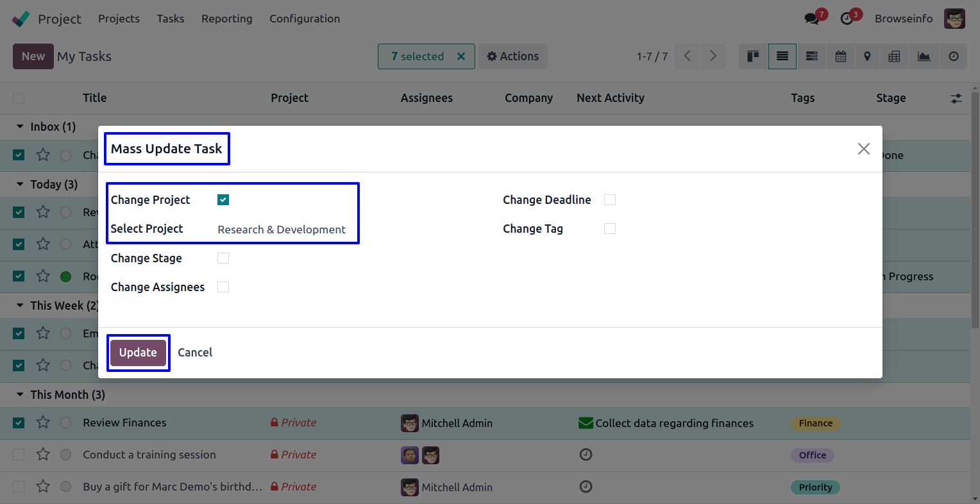This screenshot has width=980, height=504.
Task: Open the activity view clock icon
Action: coord(954,56)
